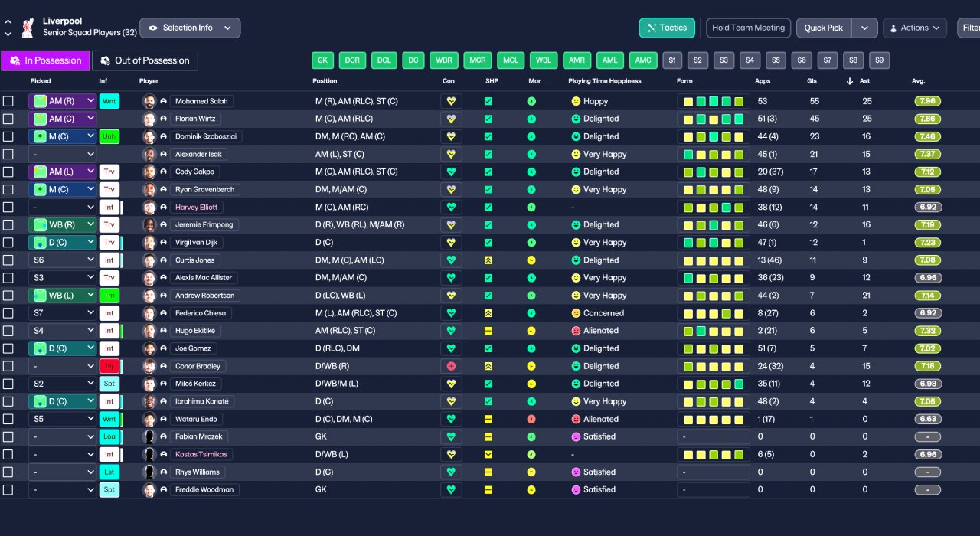Select the S1 substitute filter
This screenshot has height=536, width=980.
point(672,60)
